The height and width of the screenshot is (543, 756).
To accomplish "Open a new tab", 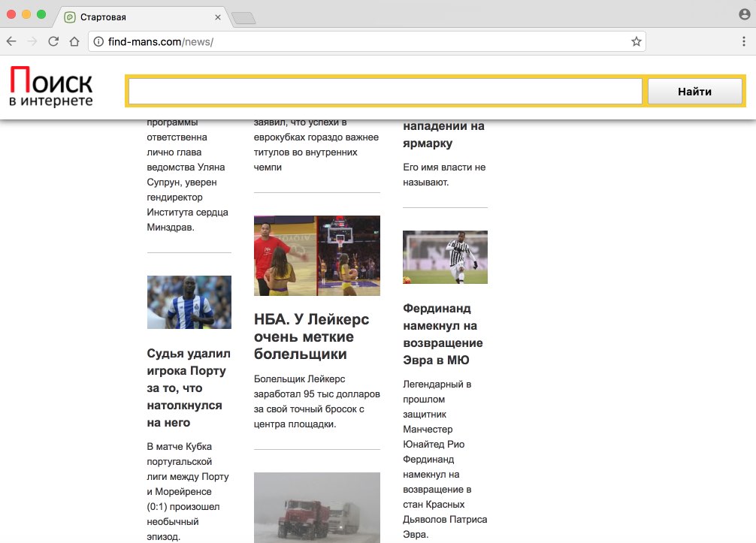I will [243, 17].
